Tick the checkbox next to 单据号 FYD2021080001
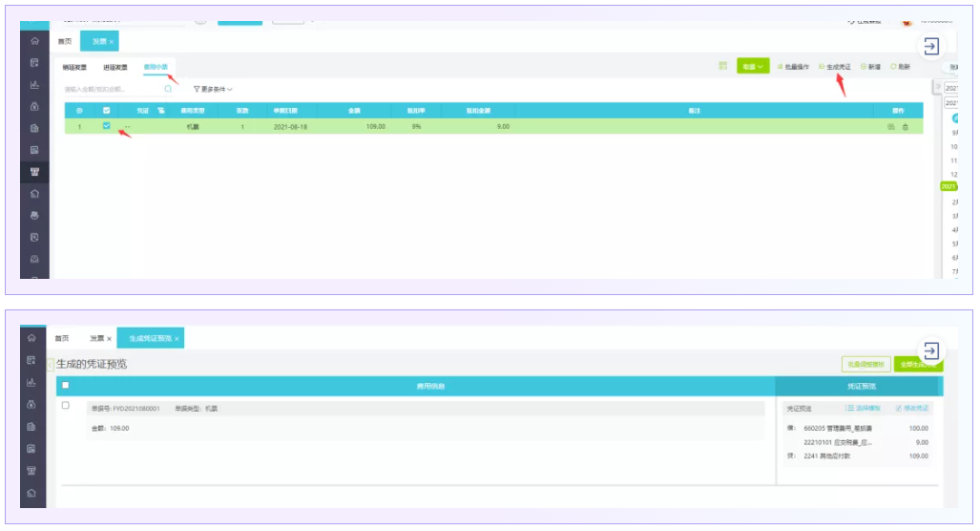The image size is (980, 531). click(x=65, y=406)
